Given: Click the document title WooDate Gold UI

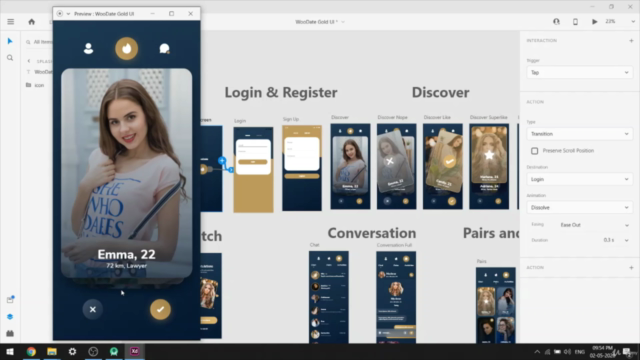Looking at the screenshot, I should (x=317, y=22).
